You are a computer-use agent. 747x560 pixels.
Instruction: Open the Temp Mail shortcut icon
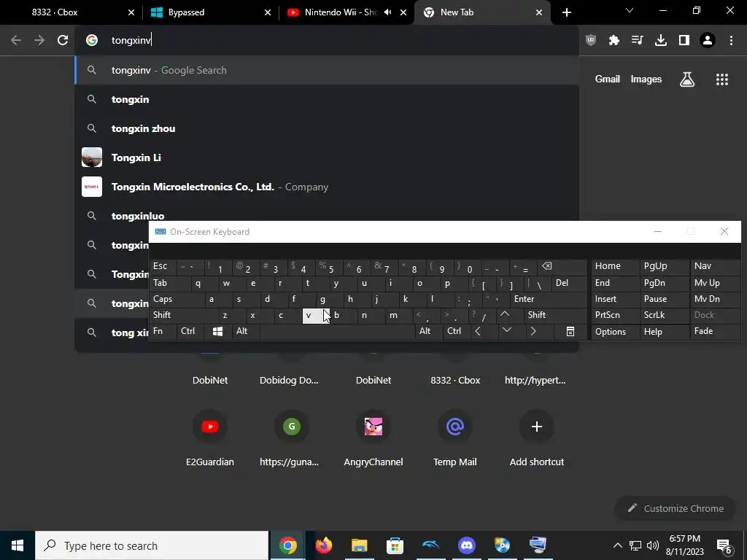pos(455,426)
